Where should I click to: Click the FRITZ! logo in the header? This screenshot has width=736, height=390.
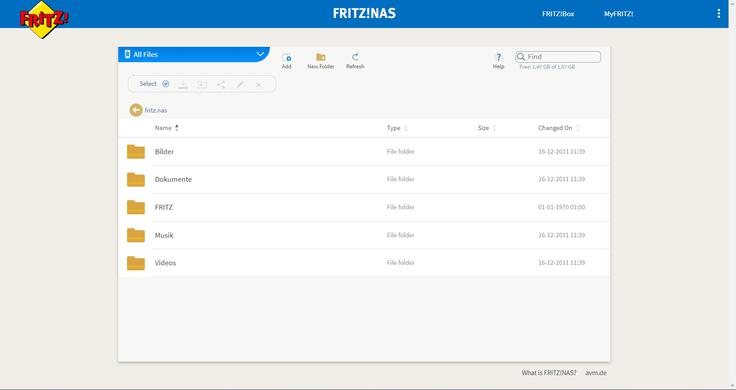tap(44, 19)
